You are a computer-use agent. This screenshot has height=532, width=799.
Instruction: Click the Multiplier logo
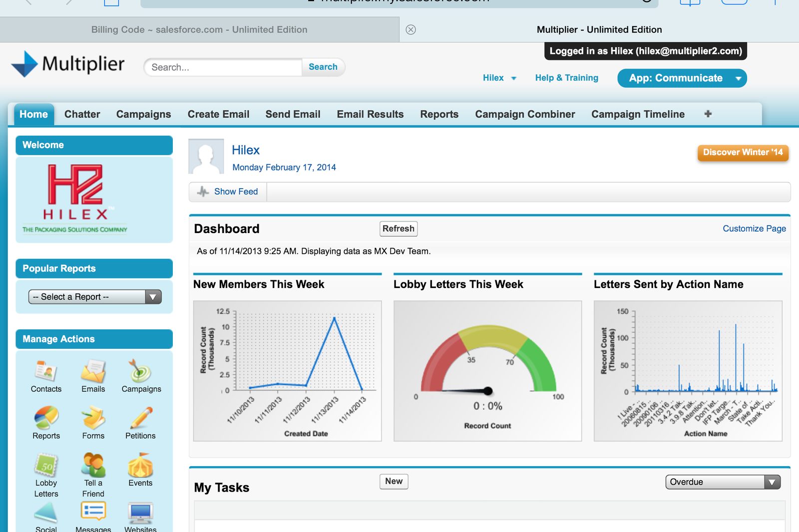(x=68, y=64)
